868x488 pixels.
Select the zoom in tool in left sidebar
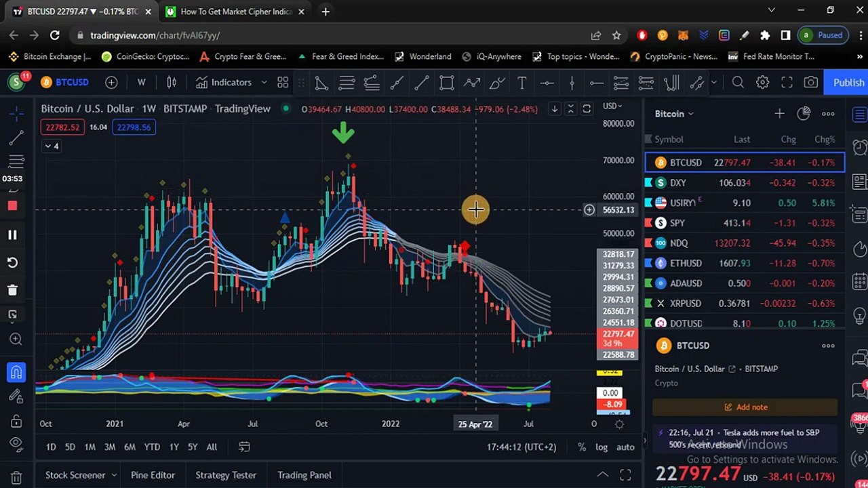(x=16, y=339)
